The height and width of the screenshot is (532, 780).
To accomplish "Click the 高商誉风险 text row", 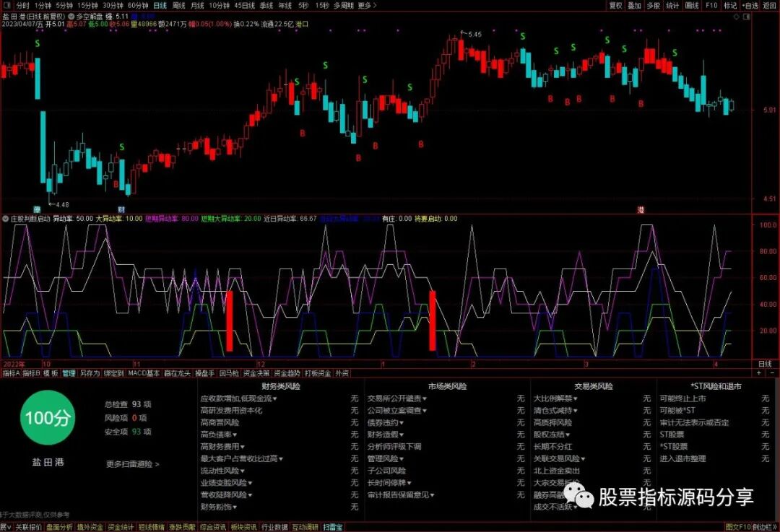I will [220, 422].
